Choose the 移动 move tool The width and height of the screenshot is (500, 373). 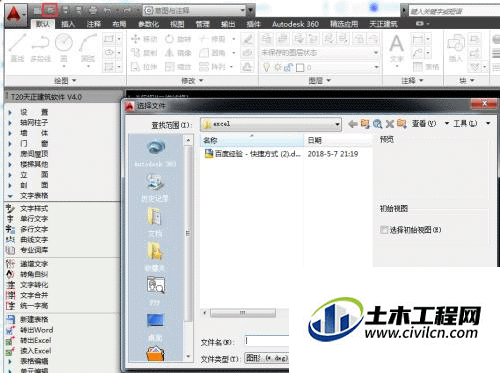[x=144, y=39]
